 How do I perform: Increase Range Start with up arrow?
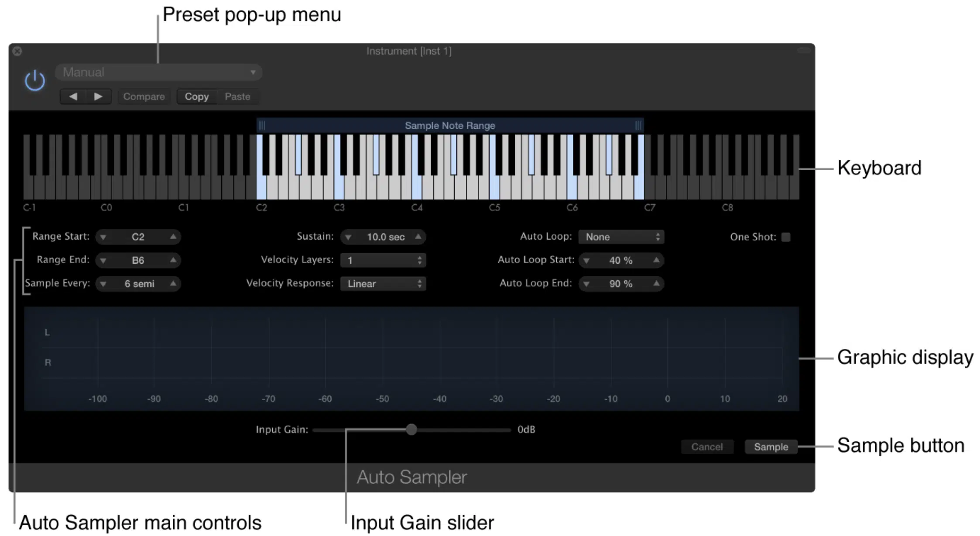(x=173, y=237)
